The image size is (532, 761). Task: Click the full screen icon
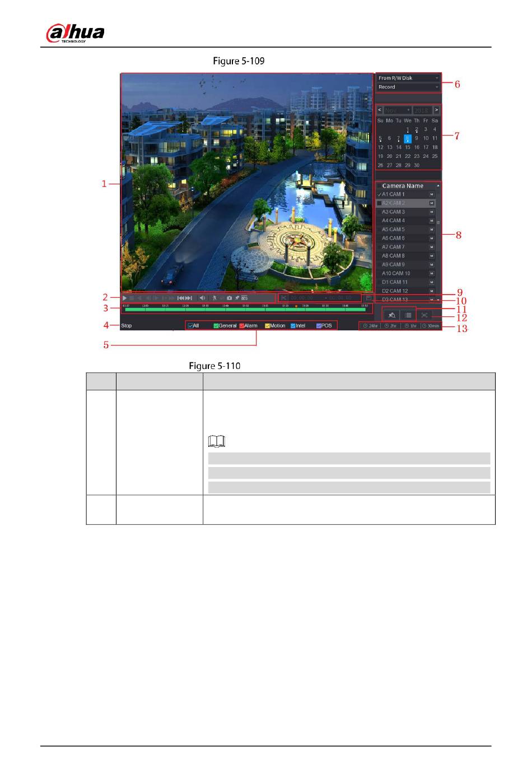[x=424, y=315]
